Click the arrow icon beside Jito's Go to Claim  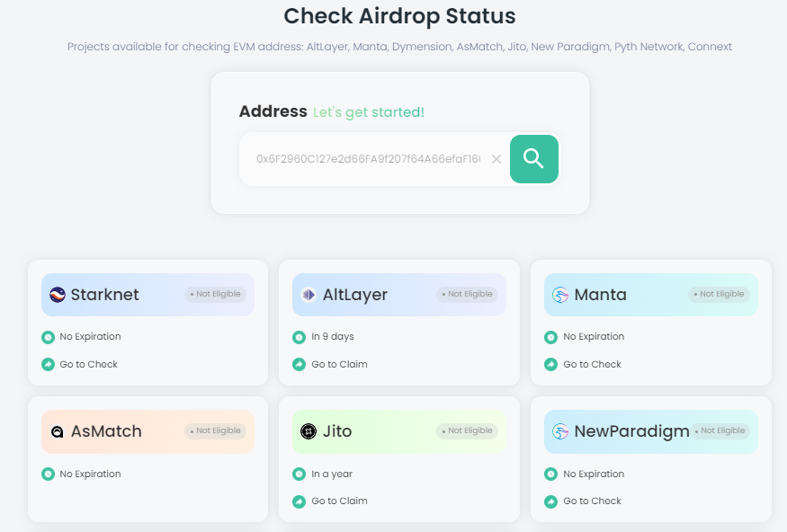tap(300, 501)
